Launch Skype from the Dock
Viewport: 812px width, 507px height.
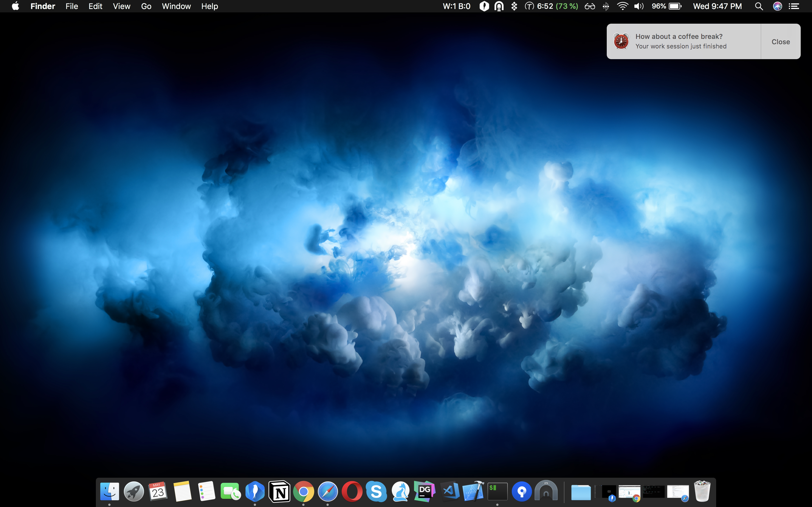pyautogui.click(x=376, y=492)
